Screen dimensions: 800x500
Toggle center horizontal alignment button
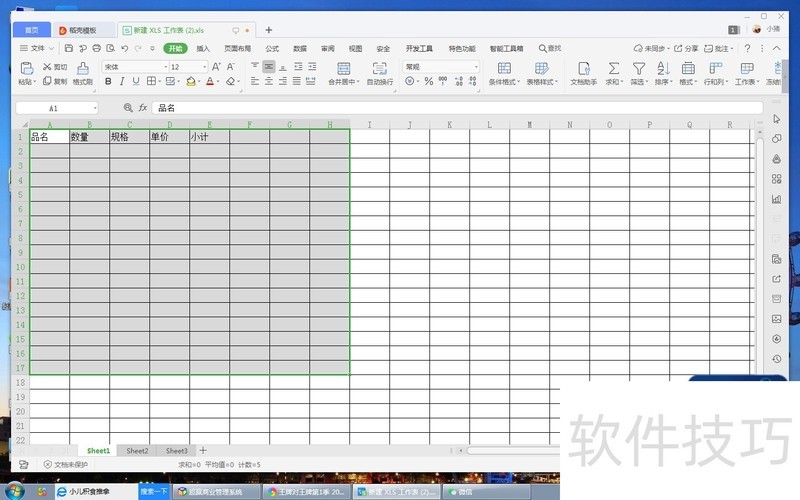[x=269, y=81]
